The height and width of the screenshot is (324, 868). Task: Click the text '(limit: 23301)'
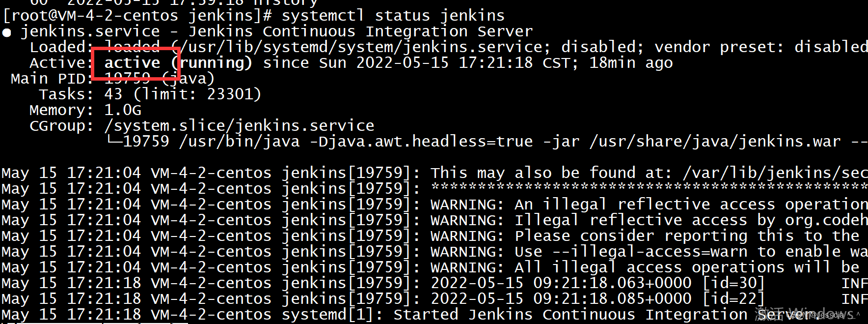(x=197, y=94)
